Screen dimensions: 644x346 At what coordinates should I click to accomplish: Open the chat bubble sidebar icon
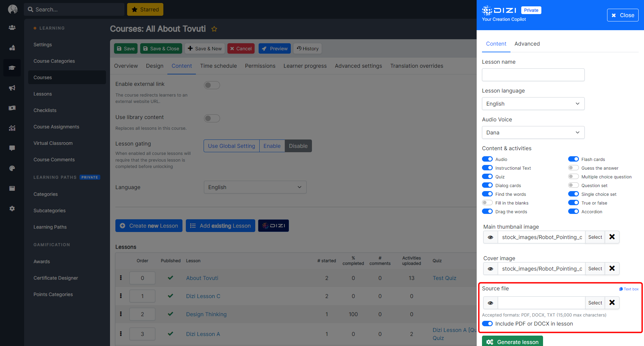[12, 148]
